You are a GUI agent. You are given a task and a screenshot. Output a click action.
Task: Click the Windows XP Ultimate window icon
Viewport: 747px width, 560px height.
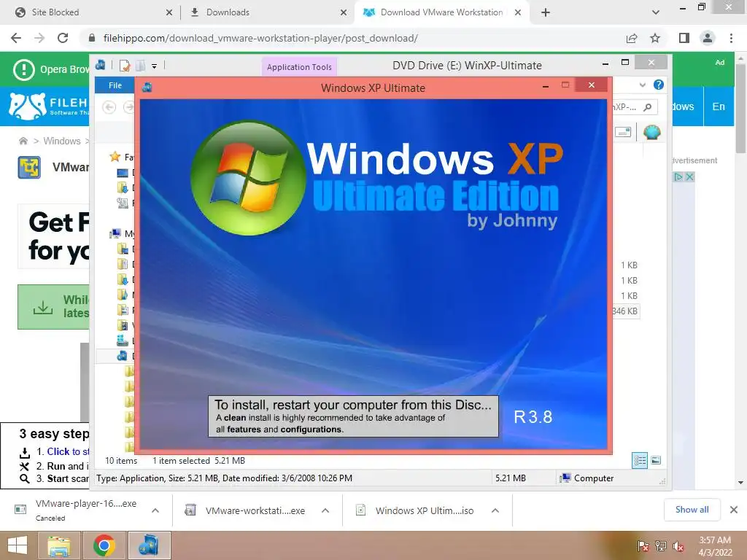coord(147,87)
